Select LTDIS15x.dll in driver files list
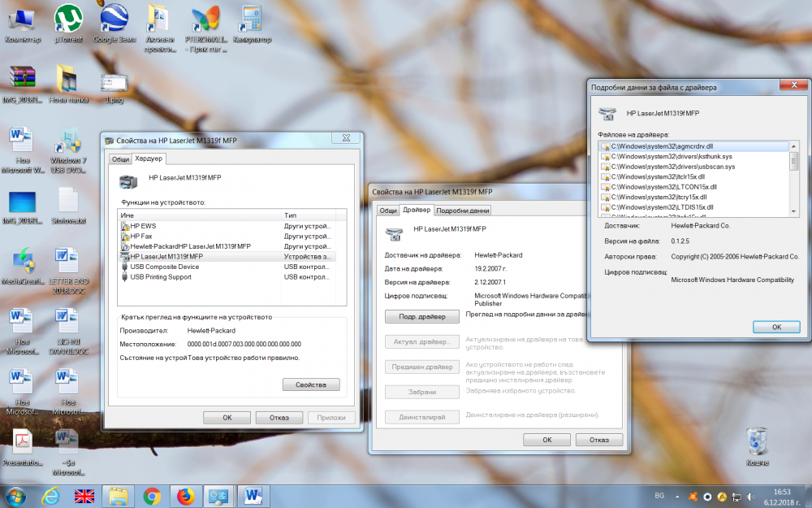Image resolution: width=812 pixels, height=508 pixels. click(694, 206)
